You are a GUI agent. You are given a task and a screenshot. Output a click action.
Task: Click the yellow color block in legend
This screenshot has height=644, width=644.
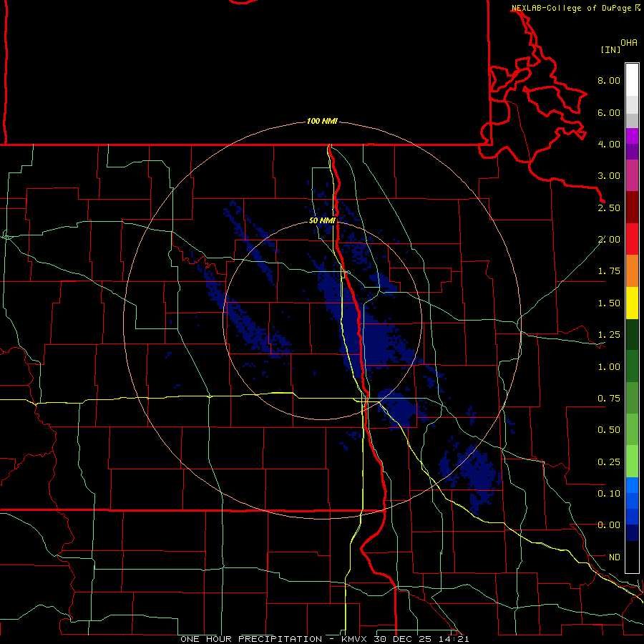coord(632,303)
